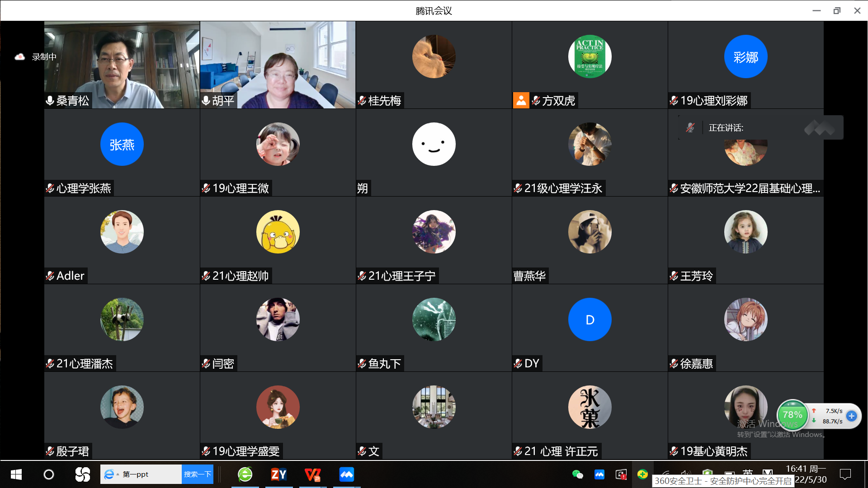This screenshot has width=868, height=488.
Task: Launch the 360 browser taskbar icon
Action: point(245,474)
